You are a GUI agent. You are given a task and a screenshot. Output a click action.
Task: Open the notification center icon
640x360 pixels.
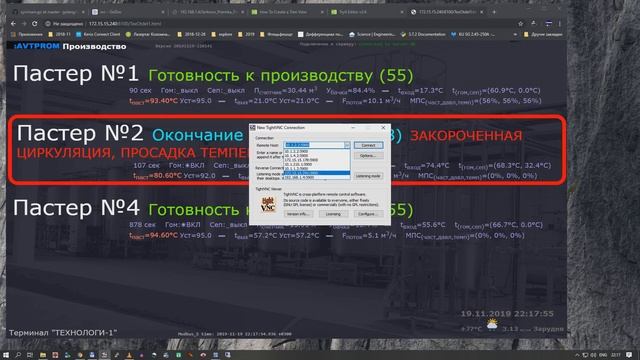tap(630, 355)
